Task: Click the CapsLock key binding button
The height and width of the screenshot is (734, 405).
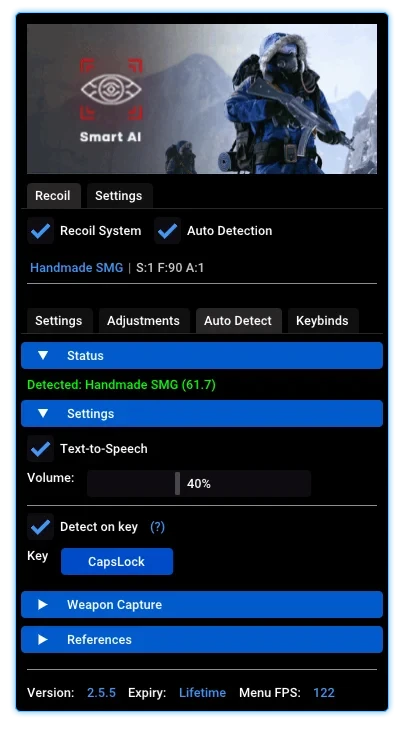Action: coord(117,561)
